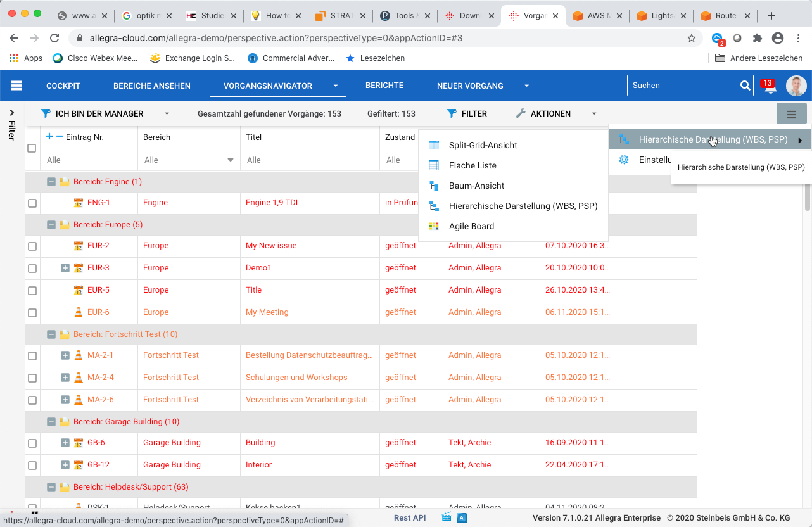Open the Bereich column filter dropdown
This screenshot has width=812, height=527.
pyautogui.click(x=231, y=160)
